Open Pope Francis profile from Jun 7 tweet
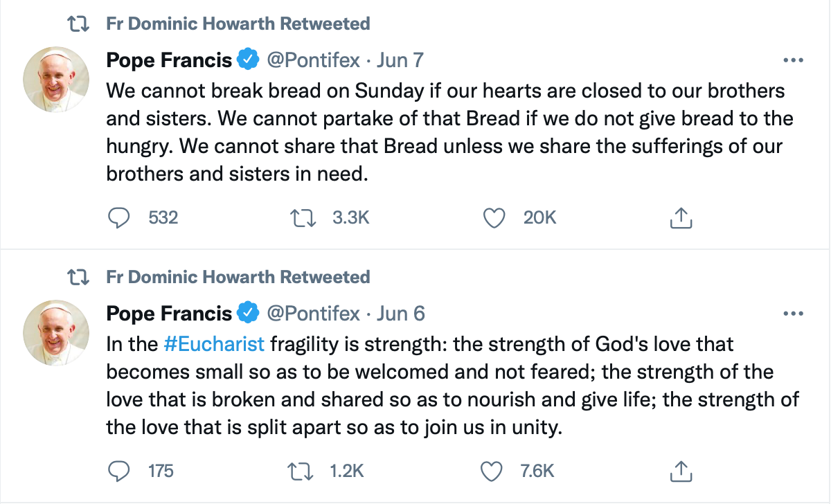 pyautogui.click(x=169, y=60)
